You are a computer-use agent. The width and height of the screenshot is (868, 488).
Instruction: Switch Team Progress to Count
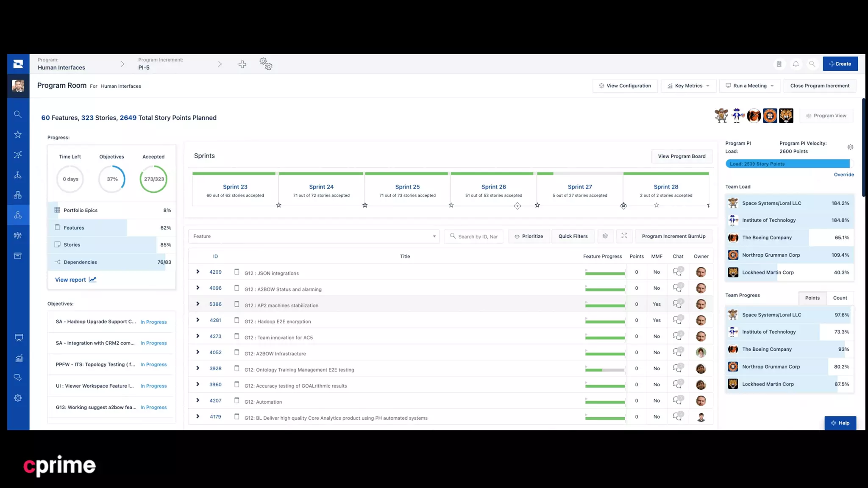(840, 298)
